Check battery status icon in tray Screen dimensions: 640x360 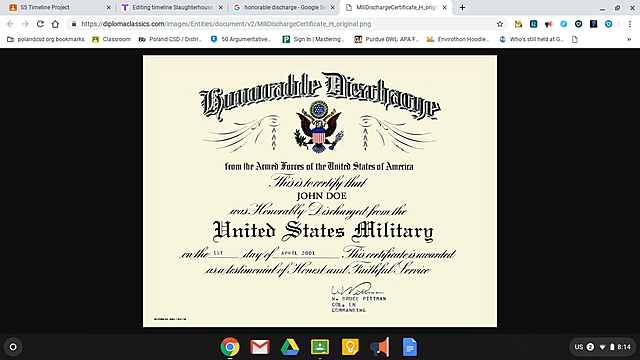pos(612,347)
